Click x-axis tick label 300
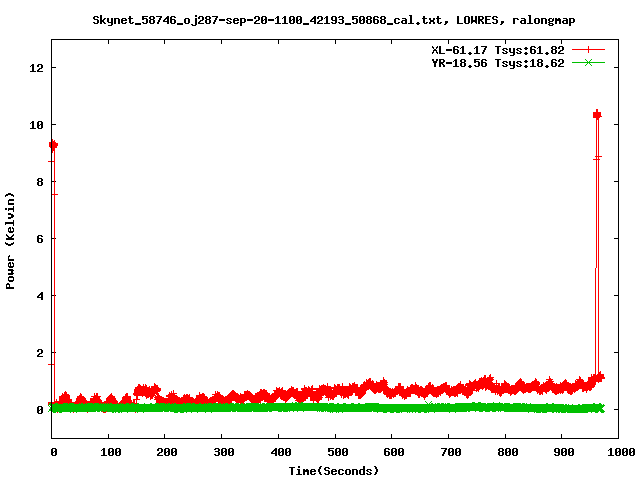This screenshot has height=480, width=640. coord(223,452)
